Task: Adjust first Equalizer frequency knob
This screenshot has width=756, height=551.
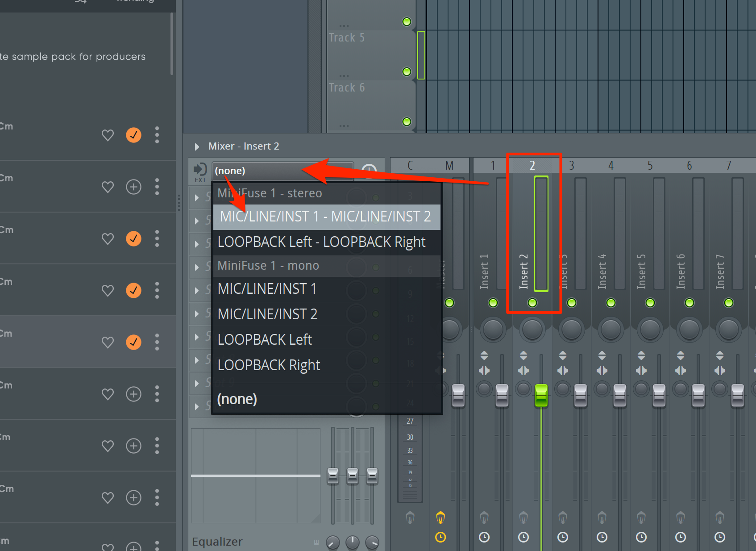Action: click(x=333, y=543)
